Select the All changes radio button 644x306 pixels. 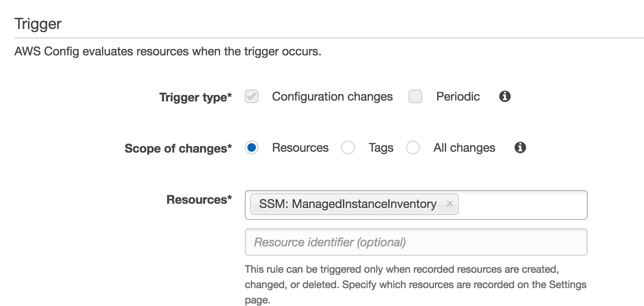(413, 148)
